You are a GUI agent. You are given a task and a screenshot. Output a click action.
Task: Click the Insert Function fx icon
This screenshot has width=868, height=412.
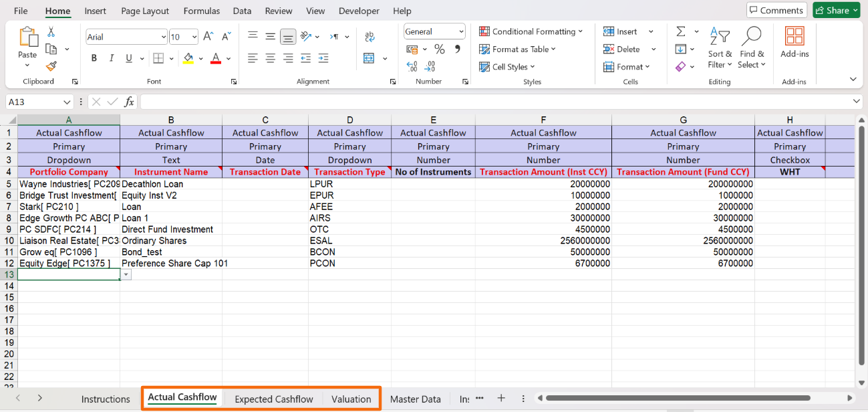coord(129,102)
